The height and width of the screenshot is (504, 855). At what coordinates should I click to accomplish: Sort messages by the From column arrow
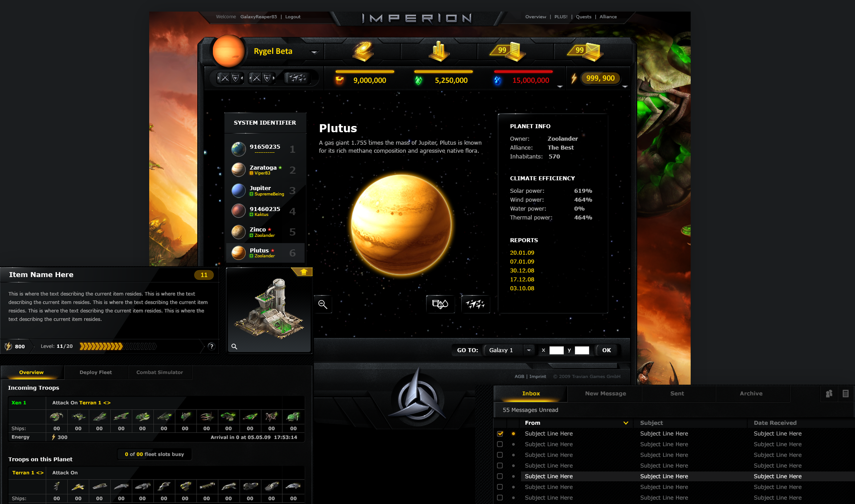tap(626, 423)
